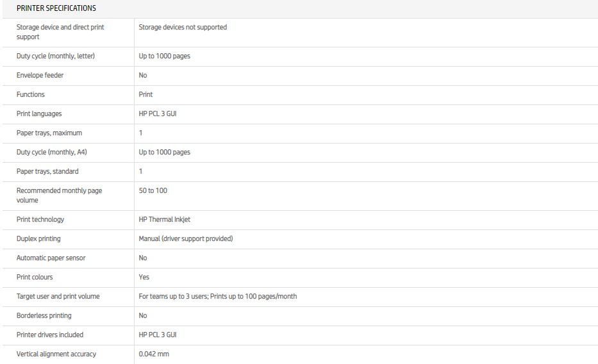The height and width of the screenshot is (364, 598).
Task: Click the 'HP PCL 3 GUI' print languages value
Action: click(x=158, y=113)
